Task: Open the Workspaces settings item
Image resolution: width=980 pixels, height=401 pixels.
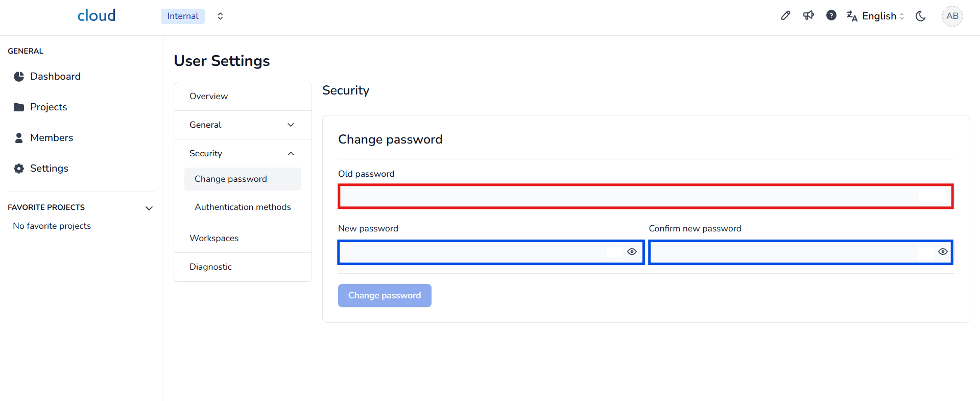Action: click(214, 239)
